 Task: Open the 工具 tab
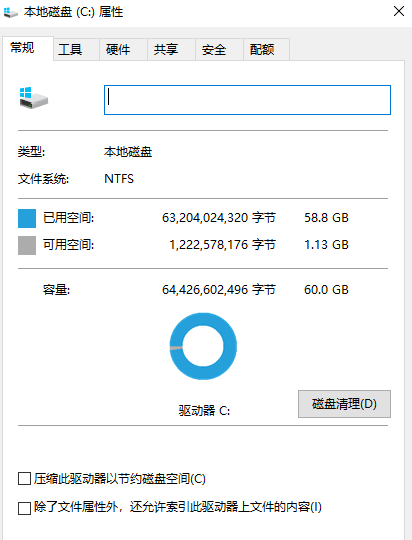tap(76, 49)
